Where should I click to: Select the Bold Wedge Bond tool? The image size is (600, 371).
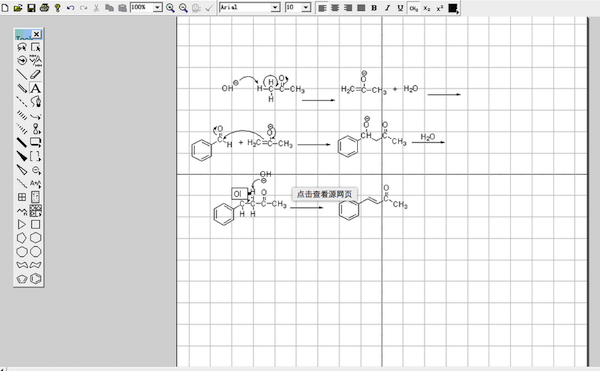[22, 156]
